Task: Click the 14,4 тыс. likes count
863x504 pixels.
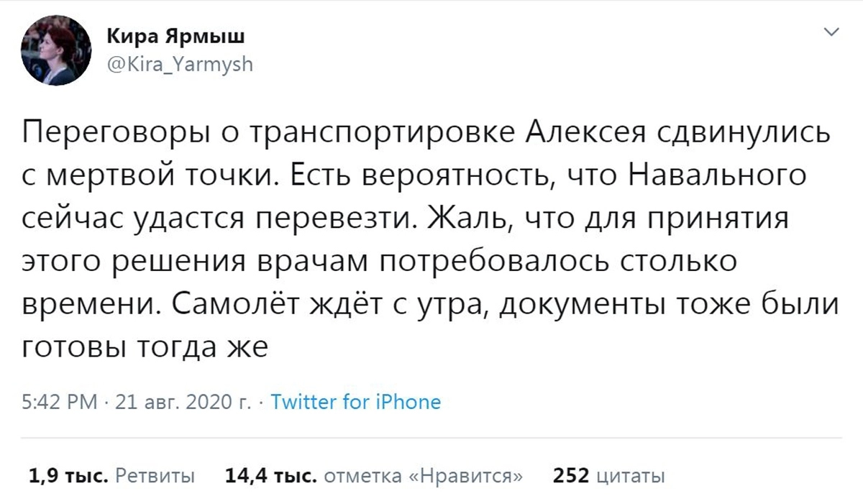Action: point(270,475)
